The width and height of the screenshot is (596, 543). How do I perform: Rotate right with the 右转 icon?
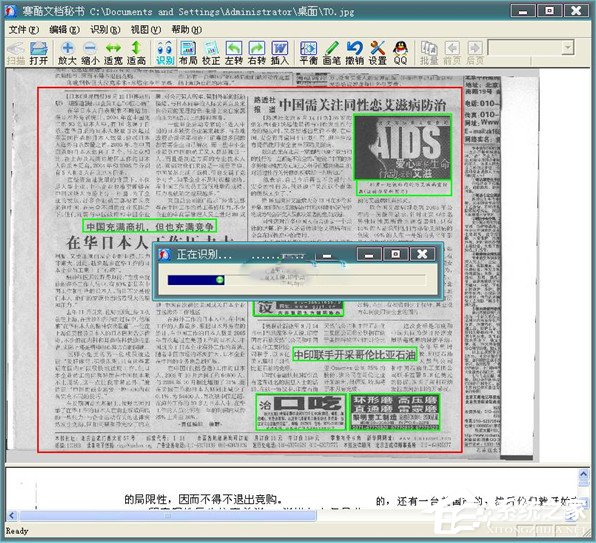pyautogui.click(x=257, y=53)
